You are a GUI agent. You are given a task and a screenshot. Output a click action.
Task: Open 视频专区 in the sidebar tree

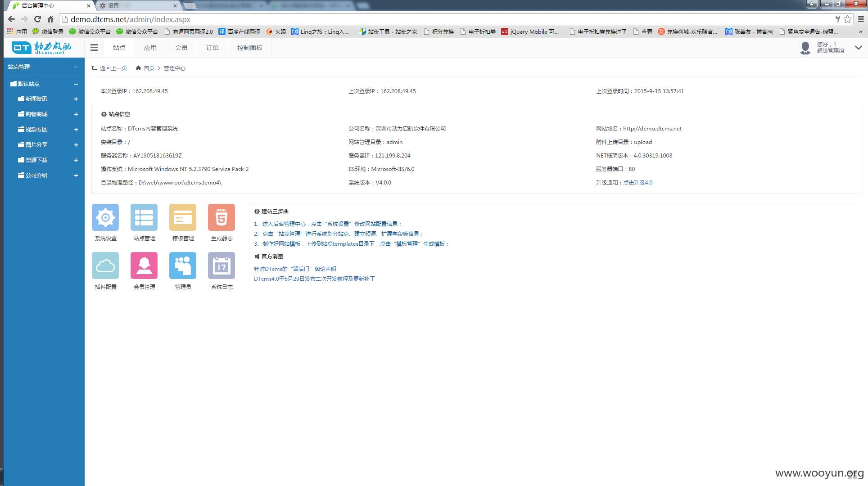[36, 130]
